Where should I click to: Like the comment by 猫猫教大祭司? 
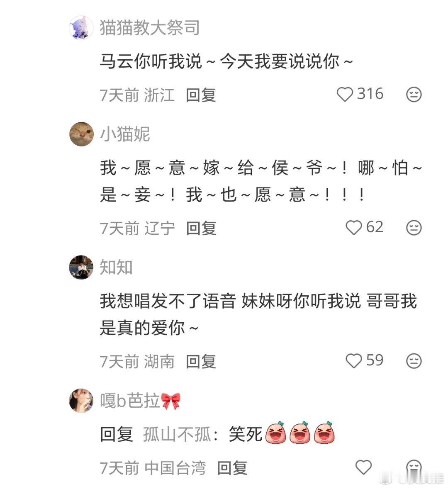[345, 94]
